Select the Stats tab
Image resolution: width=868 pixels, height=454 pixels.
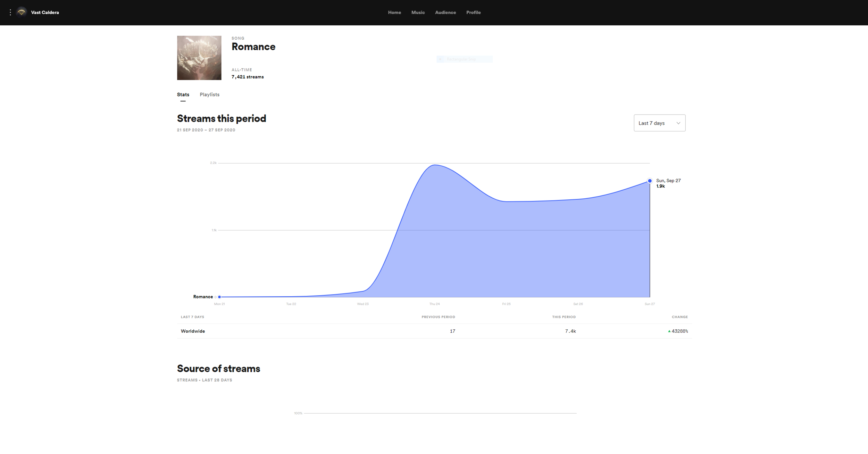click(183, 94)
